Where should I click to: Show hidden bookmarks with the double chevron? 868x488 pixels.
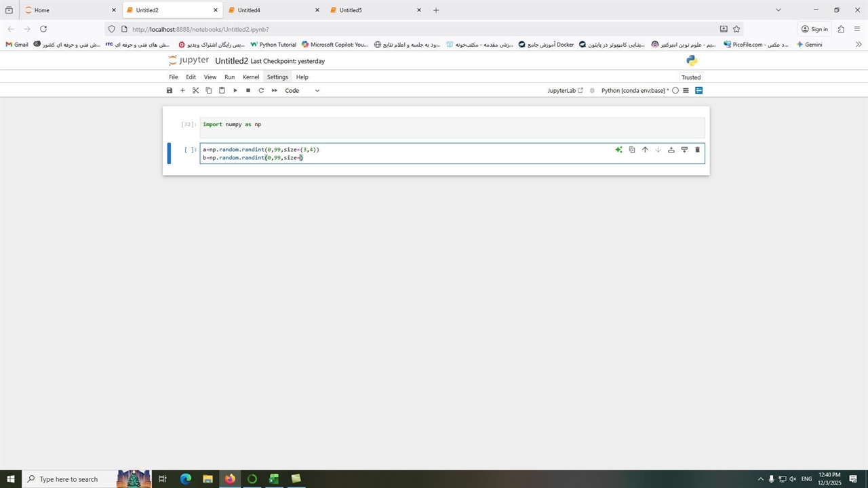(x=859, y=45)
